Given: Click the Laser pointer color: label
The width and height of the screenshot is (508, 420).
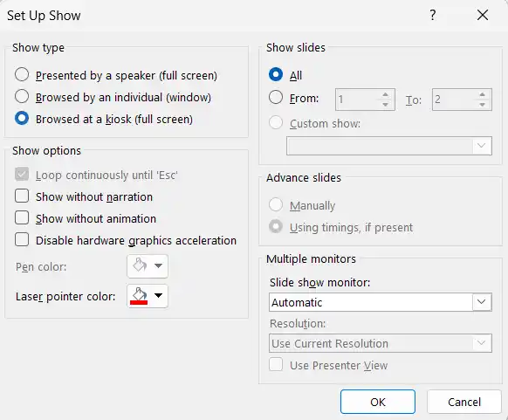Looking at the screenshot, I should pyautogui.click(x=65, y=297).
